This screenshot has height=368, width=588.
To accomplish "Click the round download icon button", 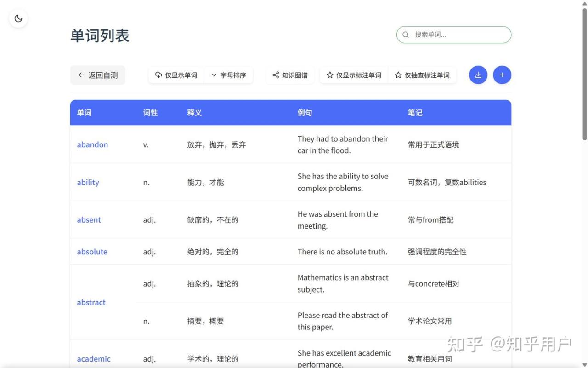I will (478, 75).
